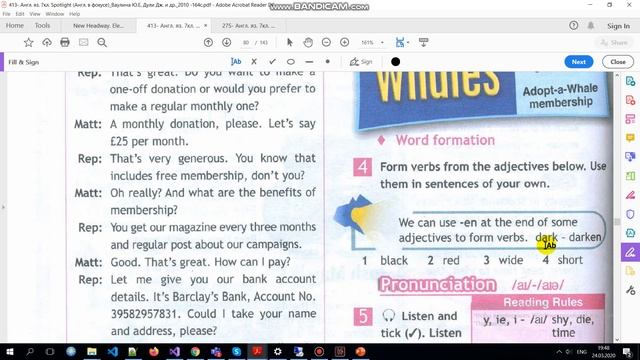Click the Share button

click(614, 42)
